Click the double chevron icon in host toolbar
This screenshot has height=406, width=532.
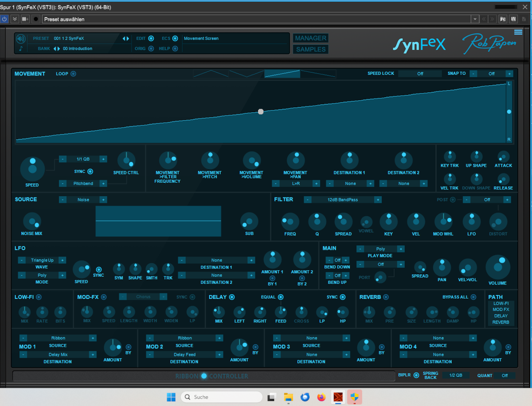(15, 19)
